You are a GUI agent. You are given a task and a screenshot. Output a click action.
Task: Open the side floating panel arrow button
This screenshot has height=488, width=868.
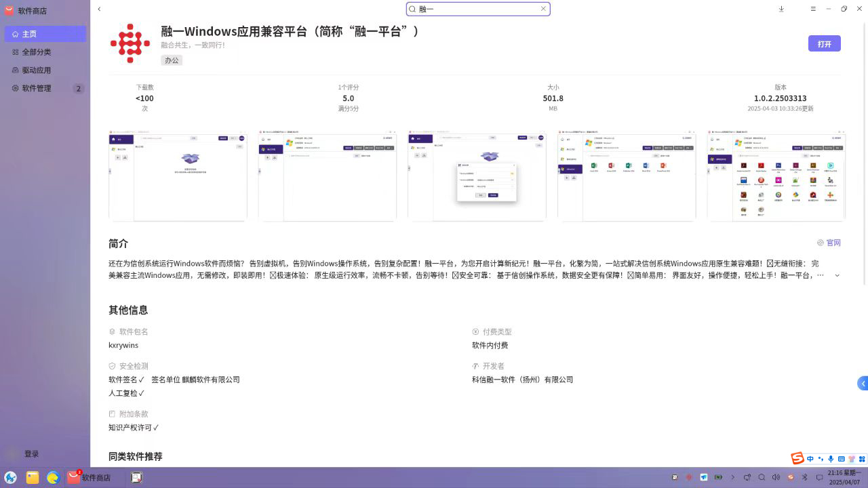click(863, 384)
